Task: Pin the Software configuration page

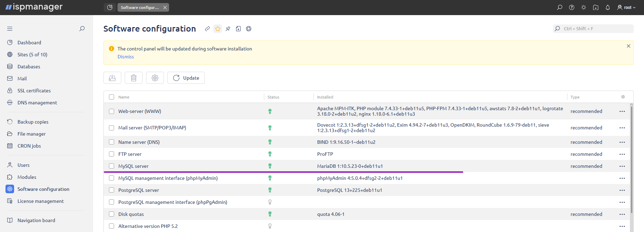Action: [x=228, y=29]
